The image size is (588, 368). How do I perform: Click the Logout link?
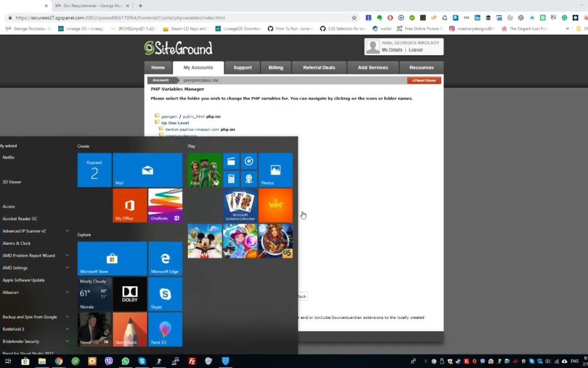[x=415, y=50]
